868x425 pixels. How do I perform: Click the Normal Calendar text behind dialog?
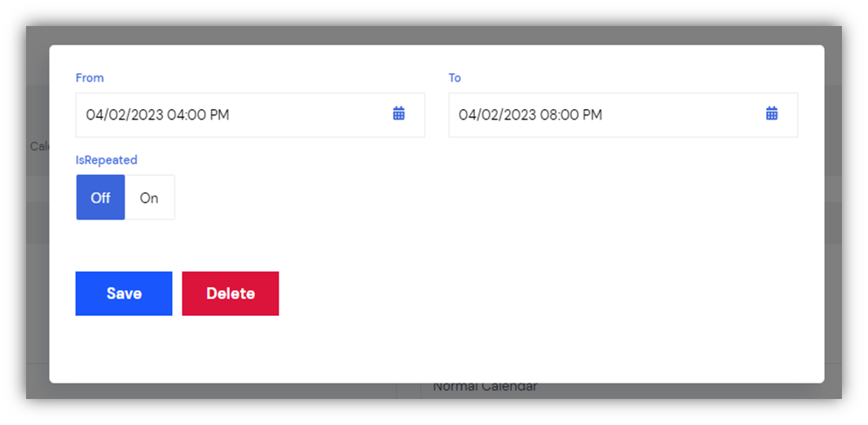(485, 388)
